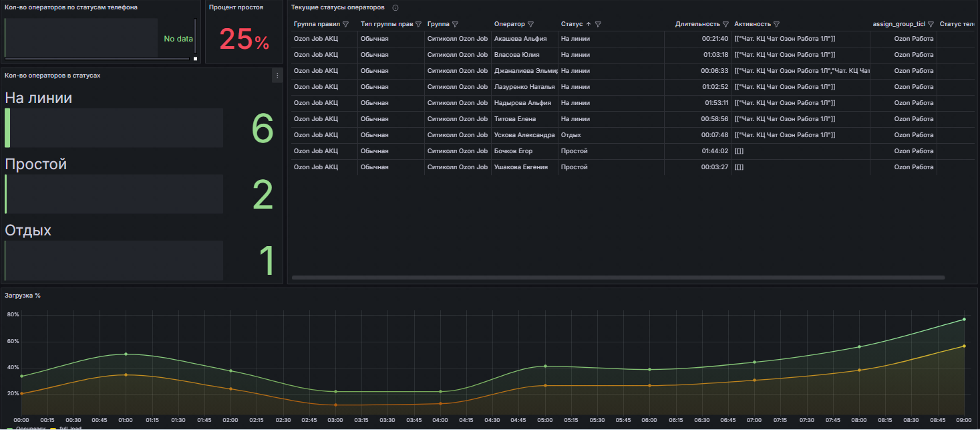Open Процент простоя panel title
The image size is (980, 430).
click(x=236, y=7)
